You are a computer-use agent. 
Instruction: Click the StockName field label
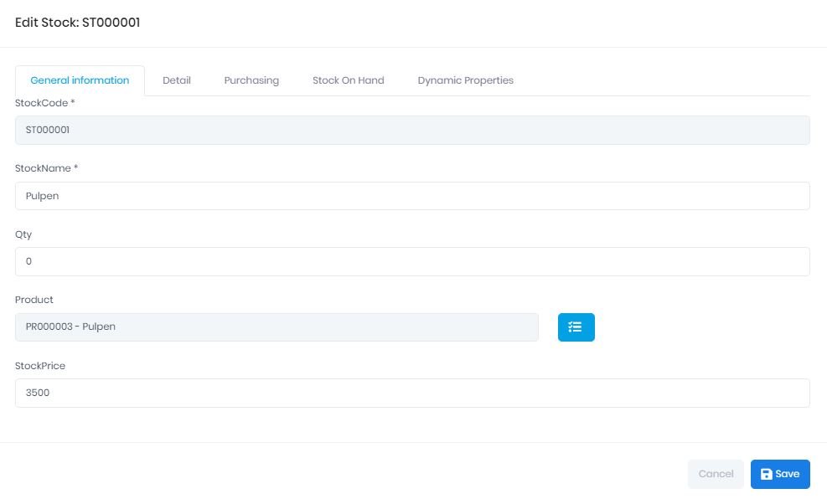click(46, 168)
